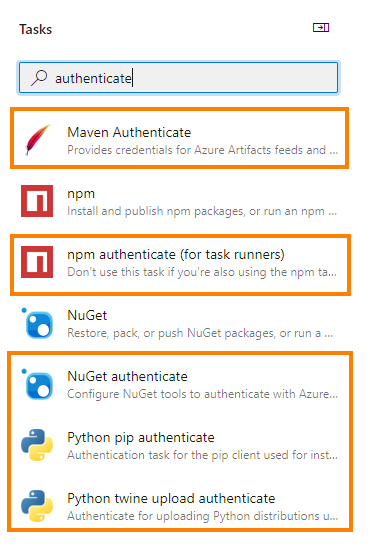Viewport: 370px width, 555px height.
Task: Select Python twine upload authenticate
Action: coord(180,506)
